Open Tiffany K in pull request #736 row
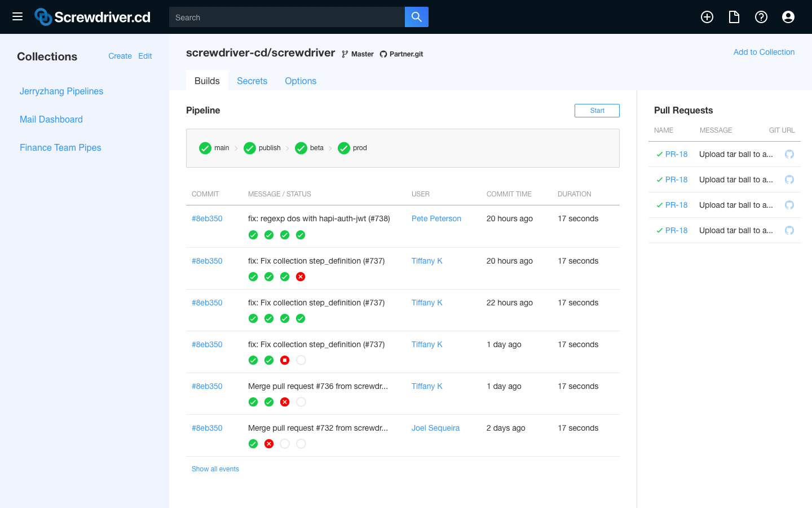This screenshot has height=508, width=812. point(427,386)
